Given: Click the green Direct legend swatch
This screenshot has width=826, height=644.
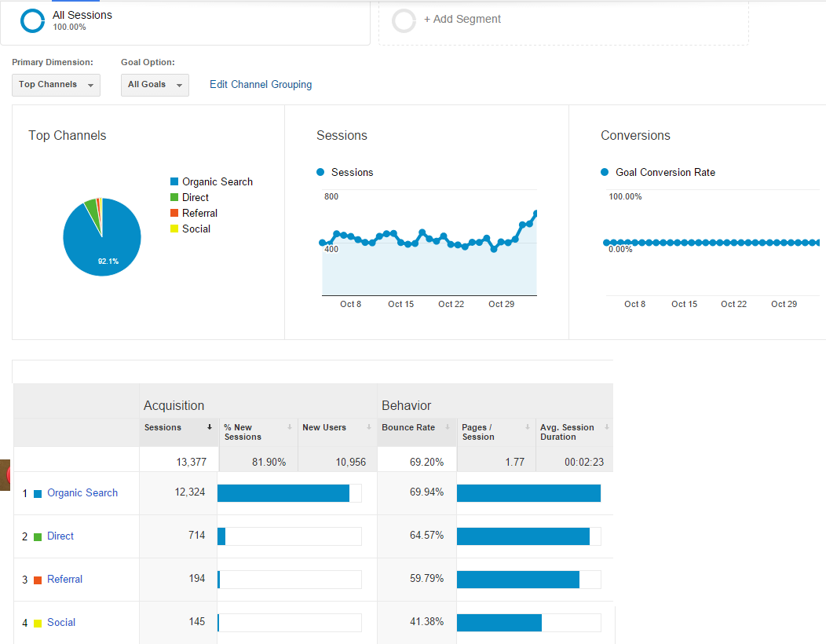Looking at the screenshot, I should [x=174, y=198].
